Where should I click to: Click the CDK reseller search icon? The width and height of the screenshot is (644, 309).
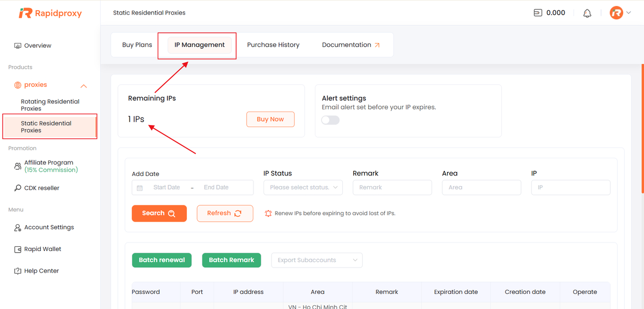coord(18,188)
